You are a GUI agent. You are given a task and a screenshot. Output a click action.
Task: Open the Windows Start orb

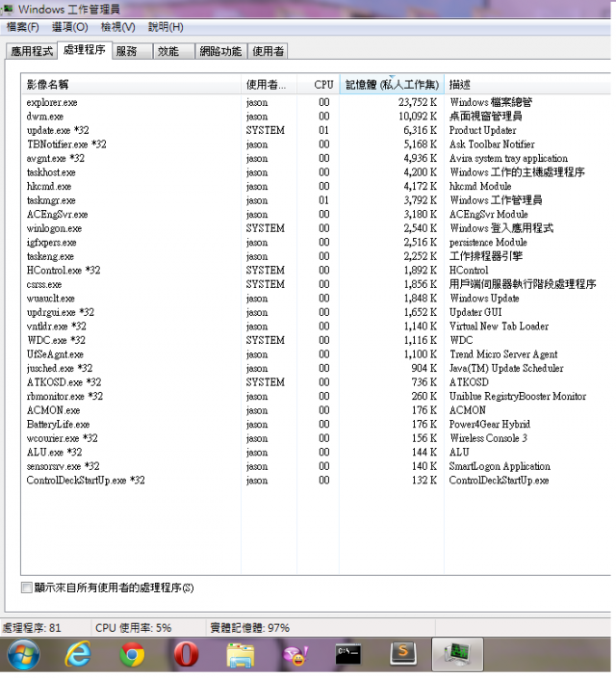click(24, 654)
